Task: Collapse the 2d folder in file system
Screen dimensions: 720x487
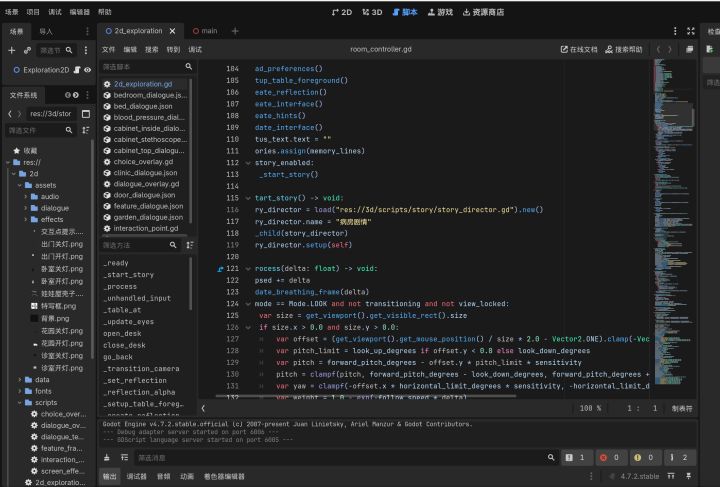Action: coord(14,174)
